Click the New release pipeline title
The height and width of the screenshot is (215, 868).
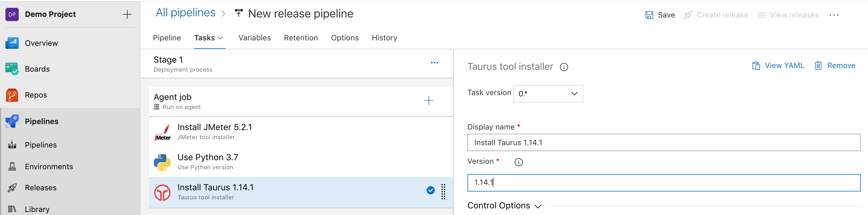pos(301,14)
